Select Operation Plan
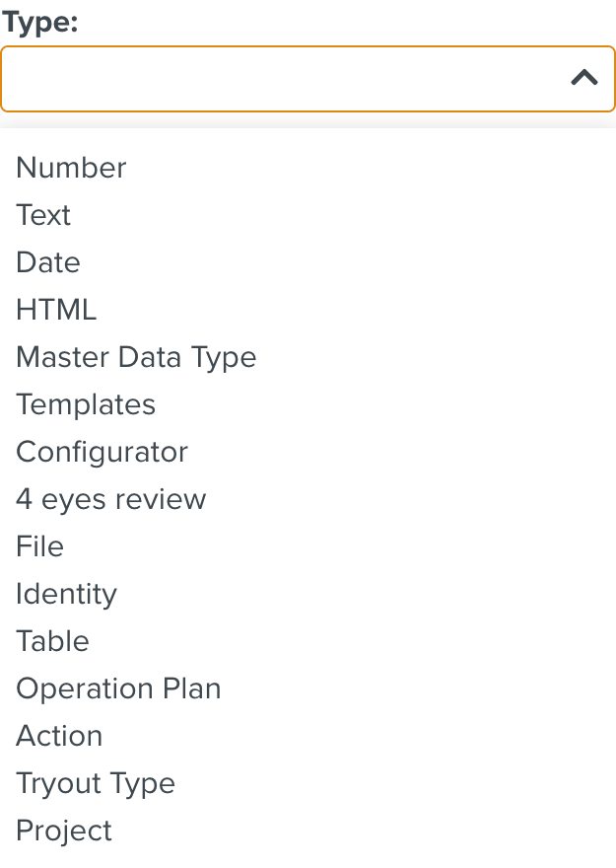The image size is (616, 868). point(118,688)
